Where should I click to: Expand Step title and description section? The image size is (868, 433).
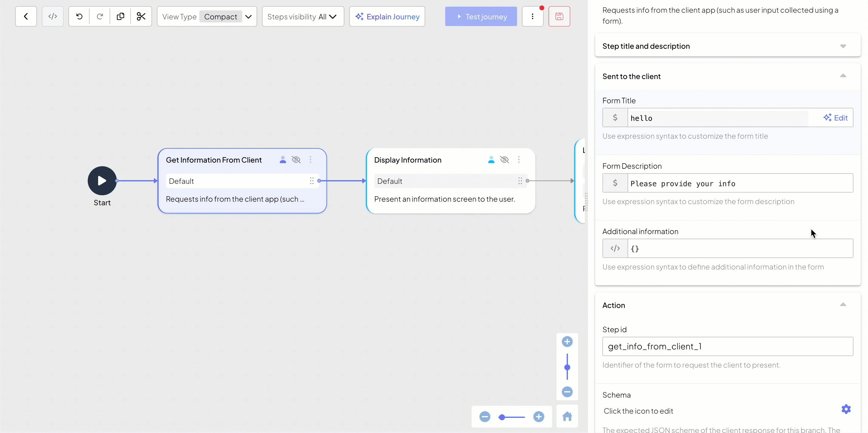[843, 46]
